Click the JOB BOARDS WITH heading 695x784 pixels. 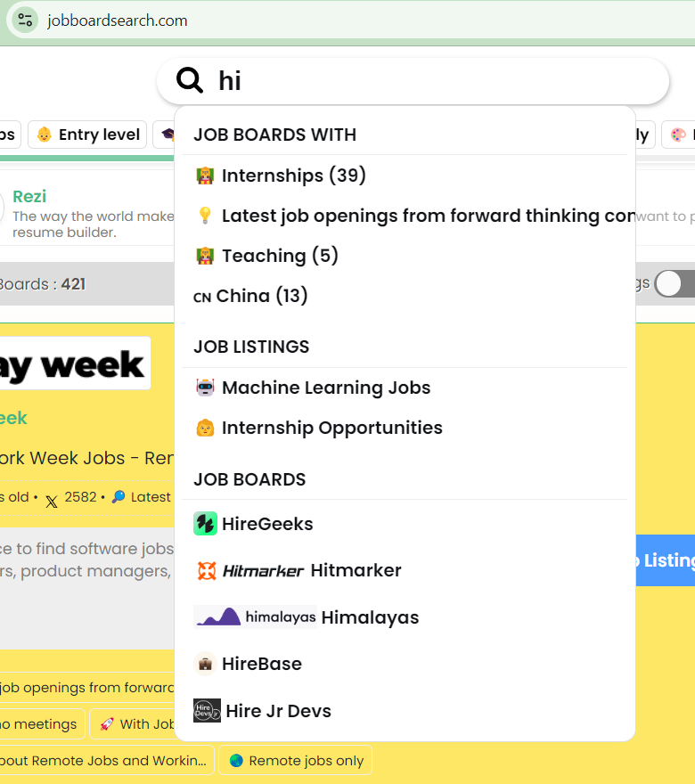[x=275, y=135]
